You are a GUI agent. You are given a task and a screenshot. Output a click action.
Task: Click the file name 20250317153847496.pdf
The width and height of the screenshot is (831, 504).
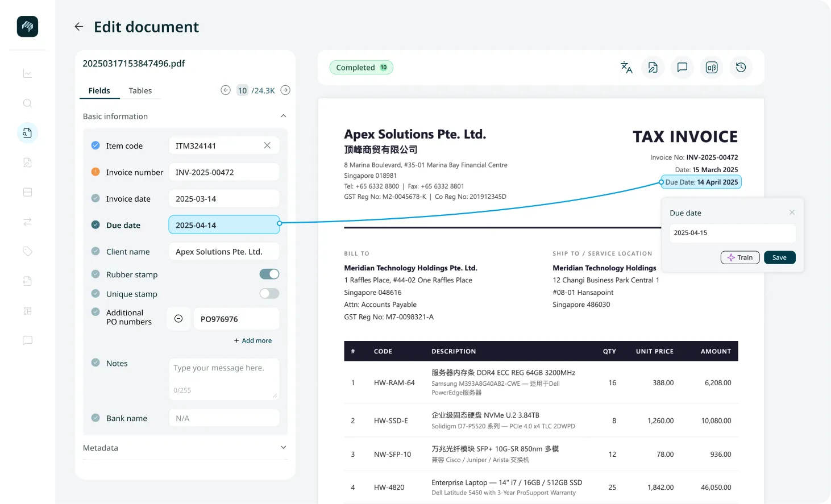(x=134, y=64)
